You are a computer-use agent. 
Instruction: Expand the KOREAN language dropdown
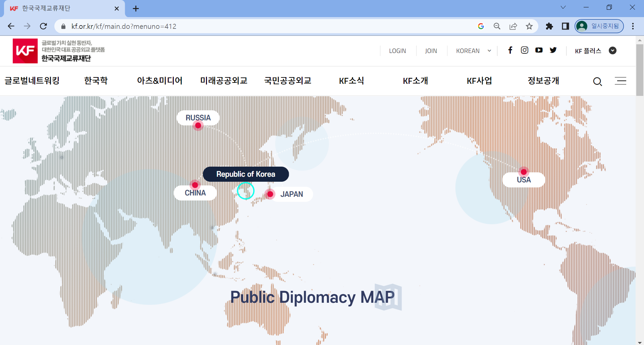coord(473,51)
